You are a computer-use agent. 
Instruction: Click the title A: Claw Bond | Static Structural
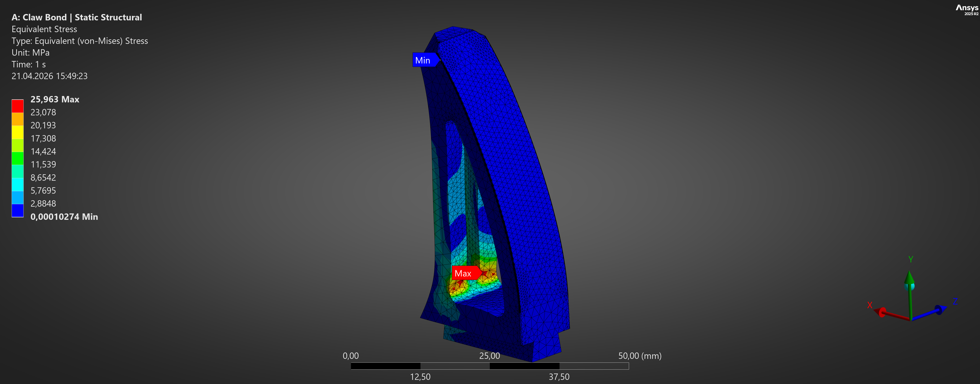pyautogui.click(x=77, y=18)
